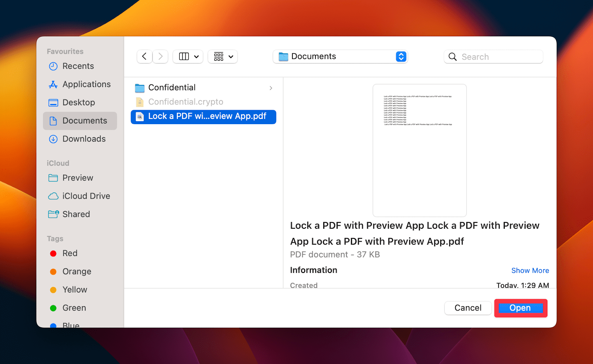Expand the Confidential folder chevron
This screenshot has height=364, width=593.
[x=271, y=88]
